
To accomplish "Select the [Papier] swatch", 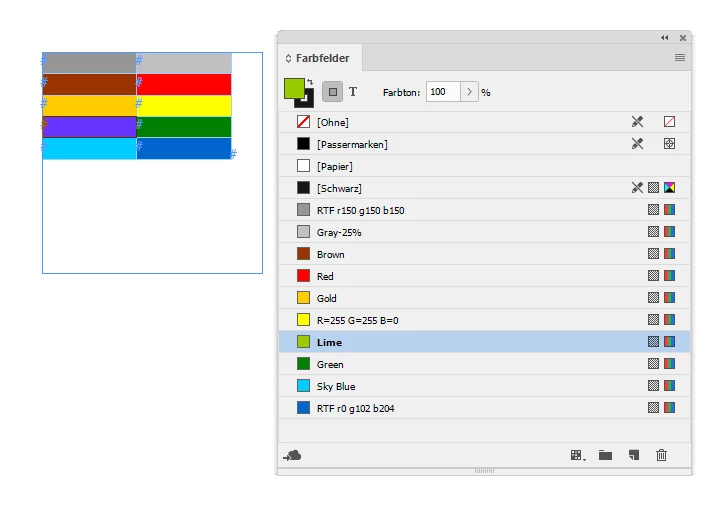I will tap(484, 166).
